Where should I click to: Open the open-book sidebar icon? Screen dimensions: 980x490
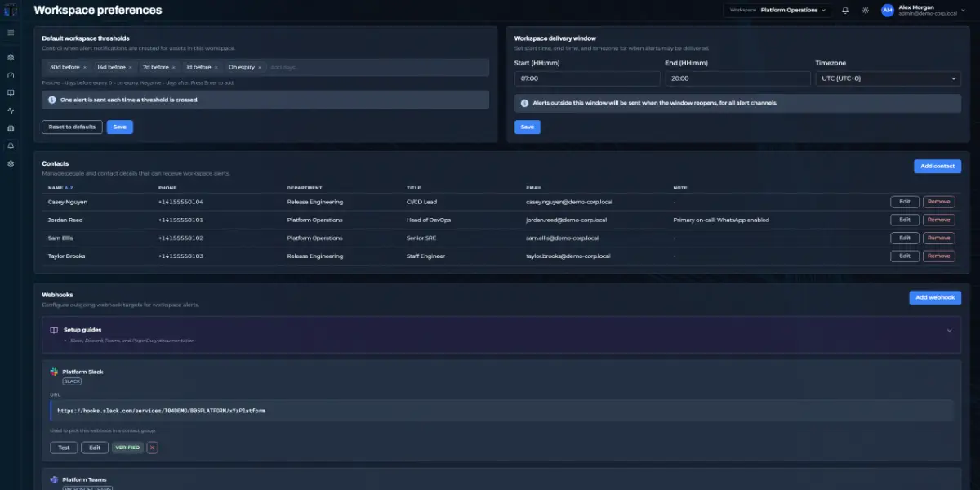[11, 93]
